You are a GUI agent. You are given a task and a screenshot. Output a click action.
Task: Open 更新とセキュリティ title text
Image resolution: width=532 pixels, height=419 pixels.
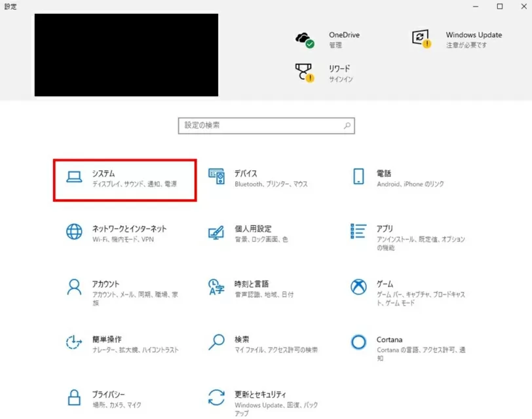tap(260, 395)
